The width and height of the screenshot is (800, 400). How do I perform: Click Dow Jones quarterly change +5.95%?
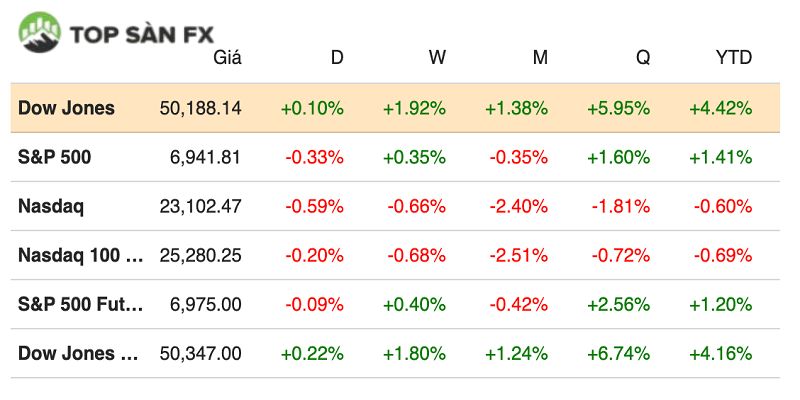click(x=619, y=108)
